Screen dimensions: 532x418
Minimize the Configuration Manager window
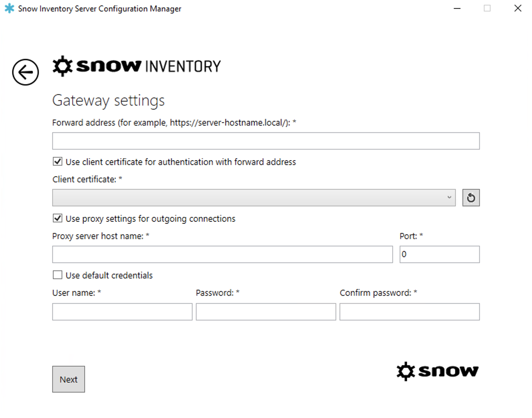pos(457,8)
